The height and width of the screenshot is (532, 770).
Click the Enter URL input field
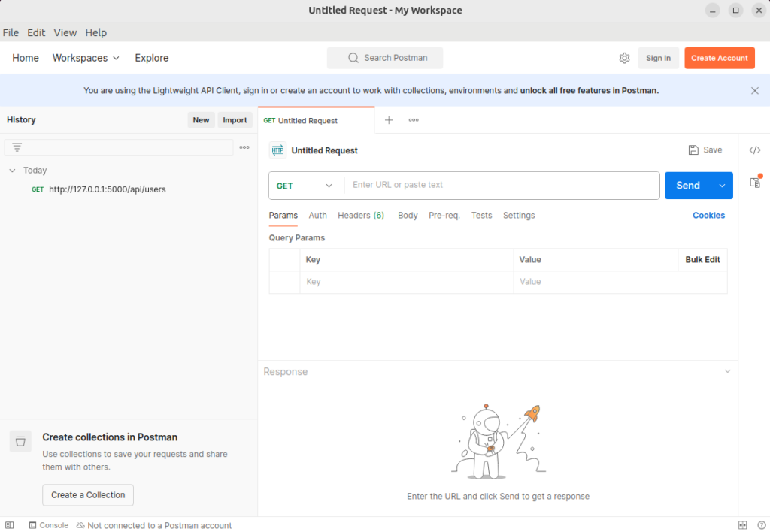pos(502,185)
